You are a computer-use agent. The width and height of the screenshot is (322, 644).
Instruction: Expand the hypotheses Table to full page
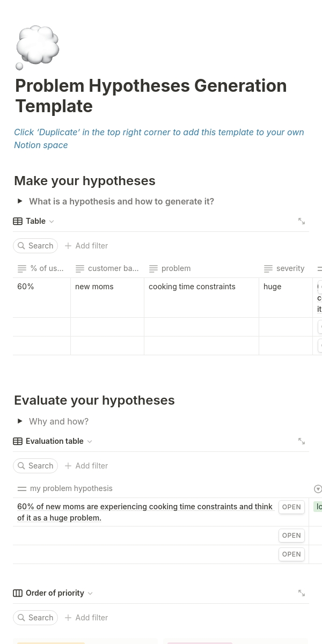[302, 221]
